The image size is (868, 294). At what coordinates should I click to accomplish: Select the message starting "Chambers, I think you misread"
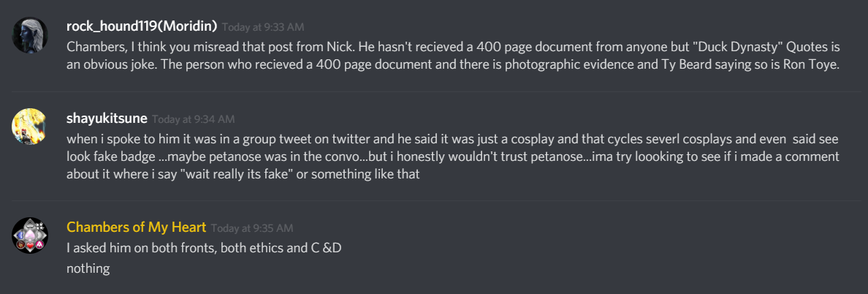click(x=453, y=56)
